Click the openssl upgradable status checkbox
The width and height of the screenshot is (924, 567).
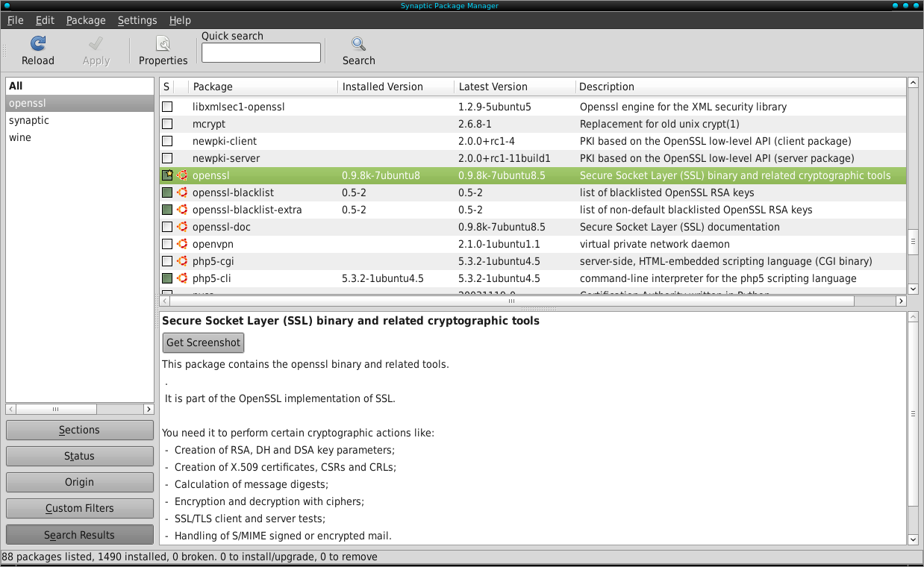167,175
